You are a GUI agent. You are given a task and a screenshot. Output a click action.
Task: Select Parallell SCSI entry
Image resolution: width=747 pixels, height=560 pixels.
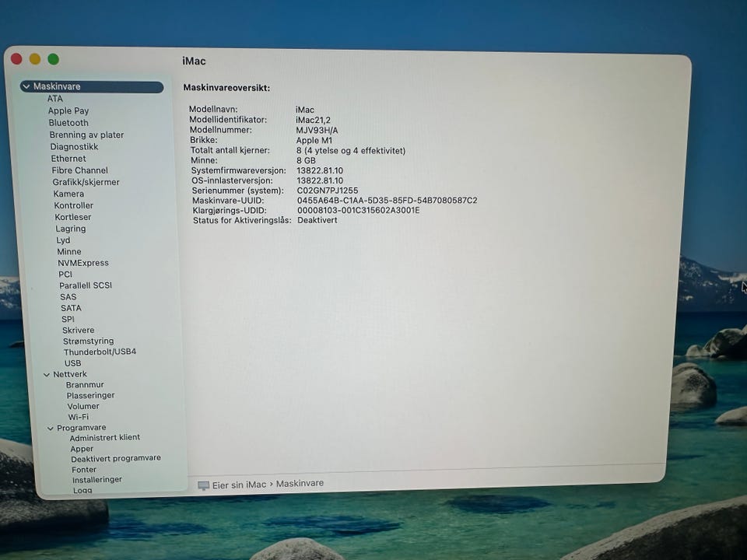tap(86, 285)
